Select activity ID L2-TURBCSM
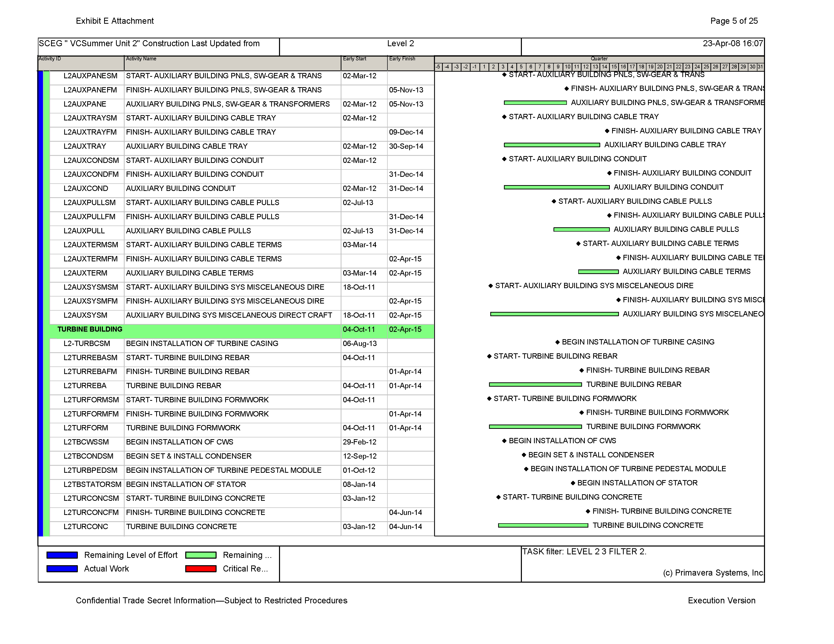834x644 pixels. click(87, 343)
